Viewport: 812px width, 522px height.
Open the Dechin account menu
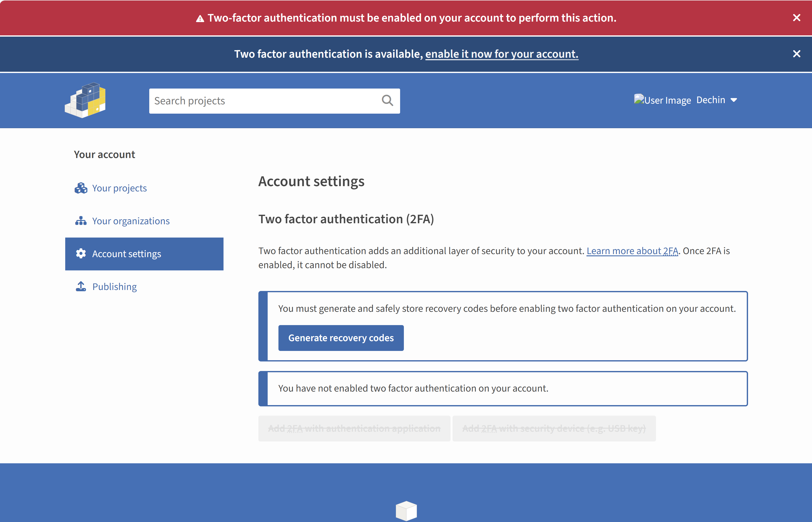click(x=711, y=100)
